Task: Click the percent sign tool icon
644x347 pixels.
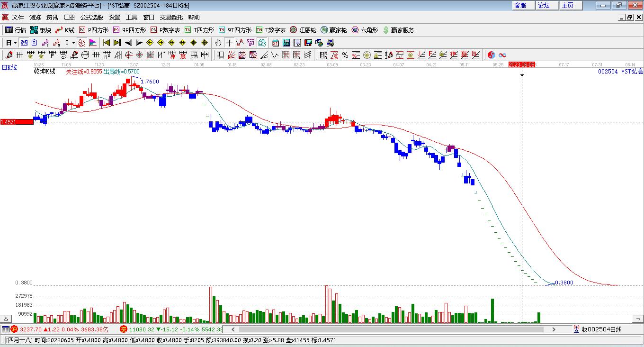Action: click(345, 55)
